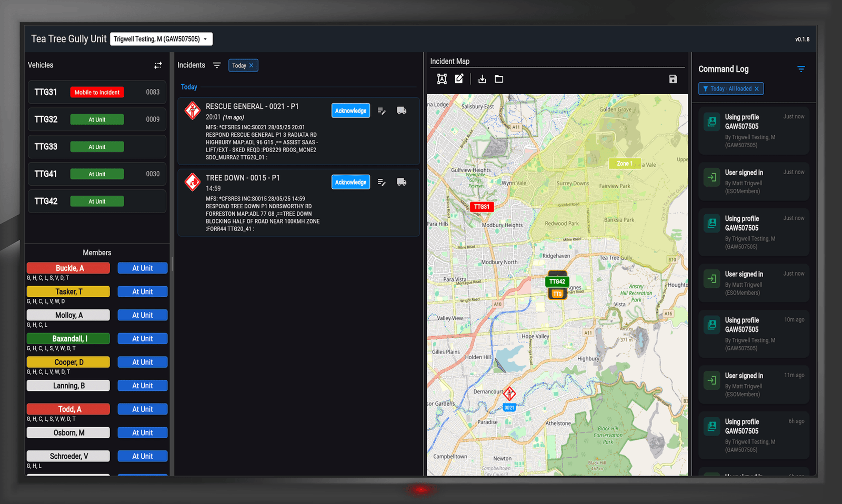Viewport: 842px width, 504px height.
Task: Save the incident map
Action: coord(673,79)
